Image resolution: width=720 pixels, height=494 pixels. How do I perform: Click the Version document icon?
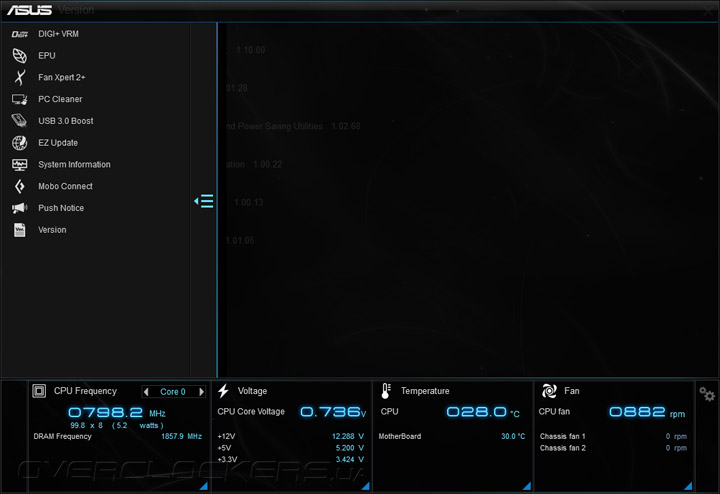[19, 230]
